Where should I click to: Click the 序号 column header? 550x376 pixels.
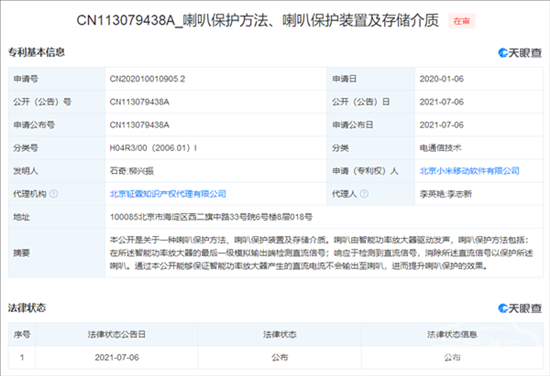22,335
